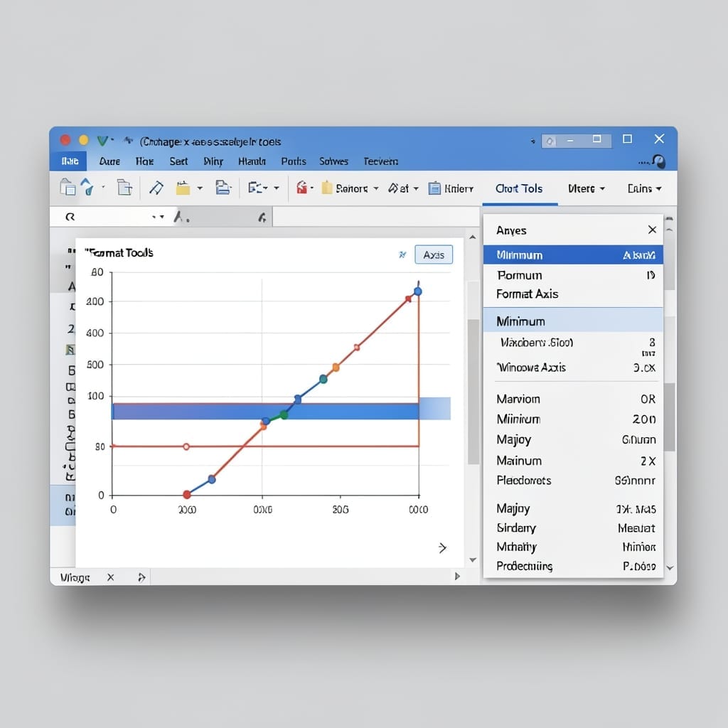Image resolution: width=728 pixels, height=728 pixels.
Task: Open the Solvwes menu
Action: pyautogui.click(x=333, y=161)
